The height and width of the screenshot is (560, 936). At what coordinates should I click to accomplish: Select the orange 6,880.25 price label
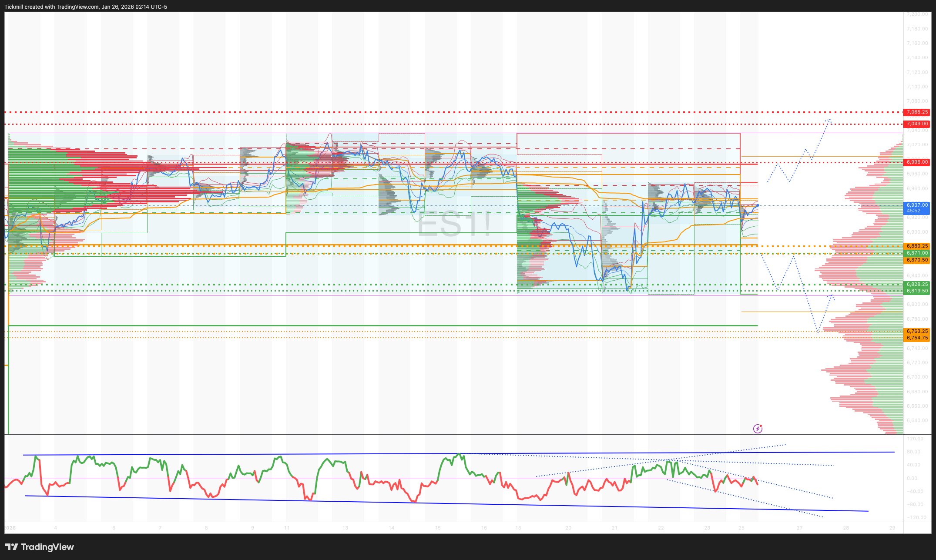917,246
